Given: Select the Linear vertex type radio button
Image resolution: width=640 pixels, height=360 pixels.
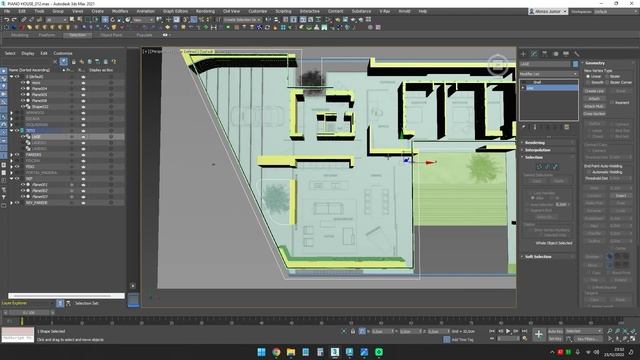Looking at the screenshot, I should pos(588,76).
